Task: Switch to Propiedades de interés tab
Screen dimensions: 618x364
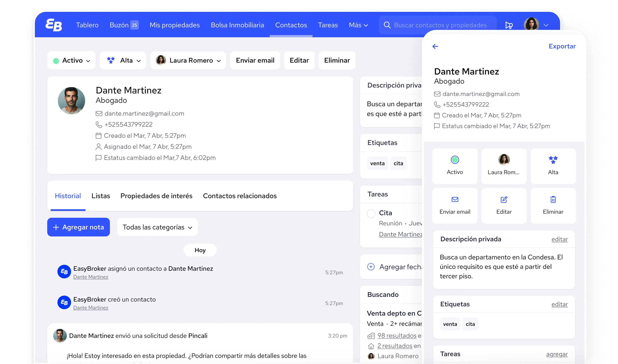Action: (156, 196)
